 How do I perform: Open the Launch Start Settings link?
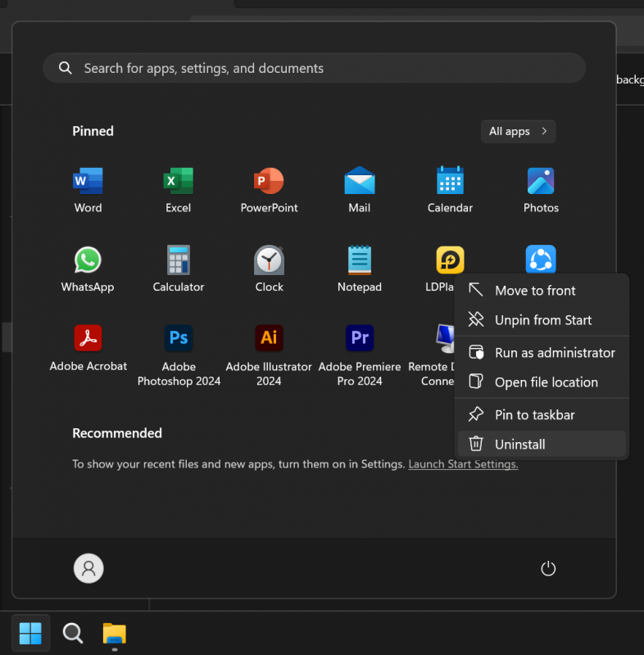tap(463, 464)
